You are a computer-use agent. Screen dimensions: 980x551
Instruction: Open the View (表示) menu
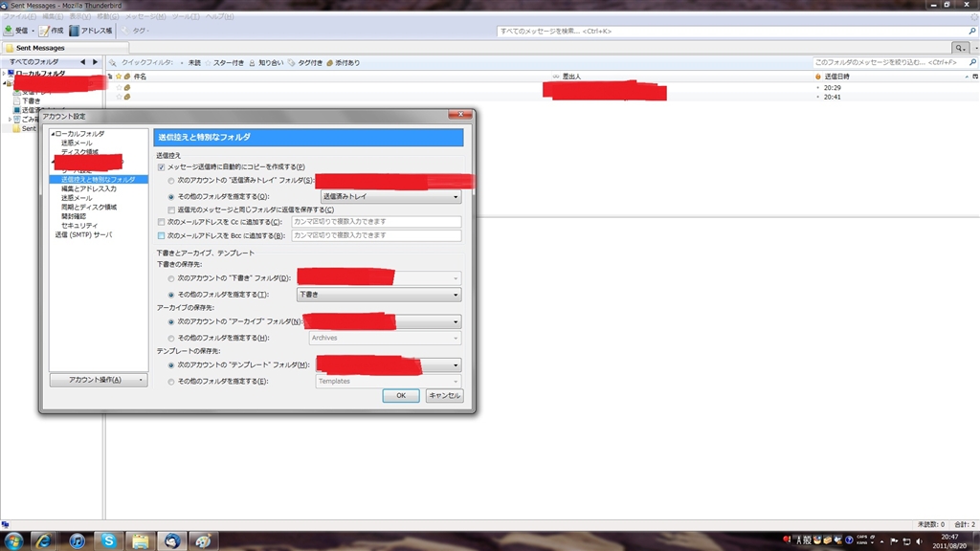(x=79, y=17)
